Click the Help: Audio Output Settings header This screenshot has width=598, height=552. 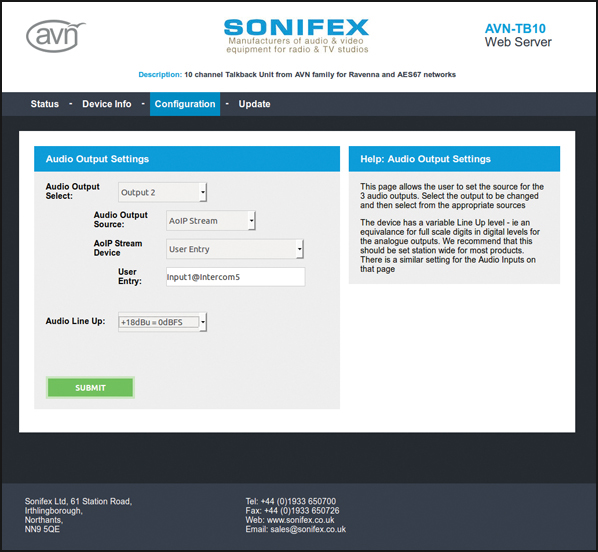(x=454, y=159)
